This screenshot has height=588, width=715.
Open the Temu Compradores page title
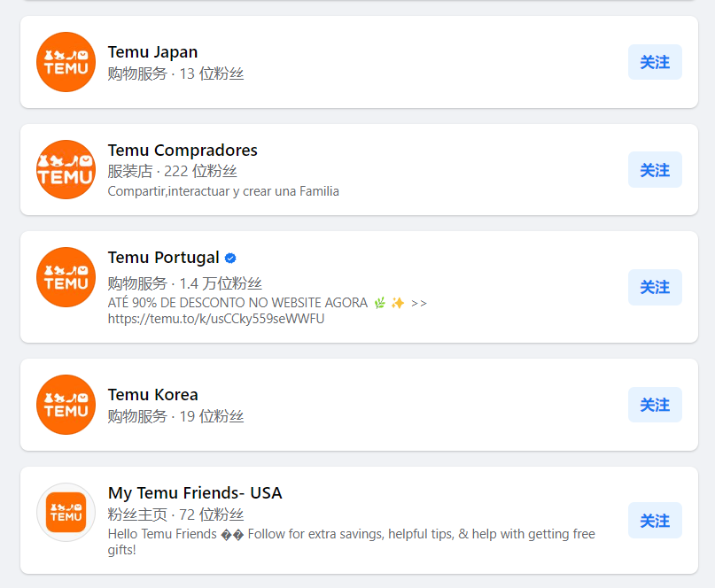(183, 150)
